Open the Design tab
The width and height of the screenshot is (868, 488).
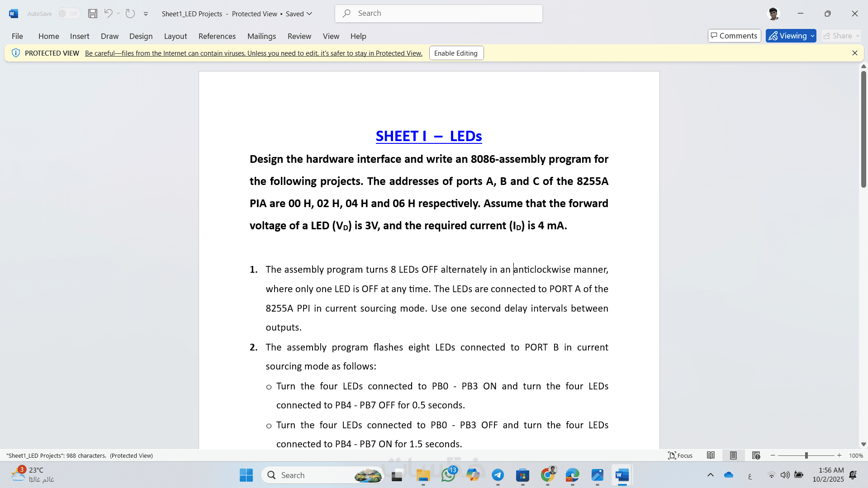[x=141, y=36]
